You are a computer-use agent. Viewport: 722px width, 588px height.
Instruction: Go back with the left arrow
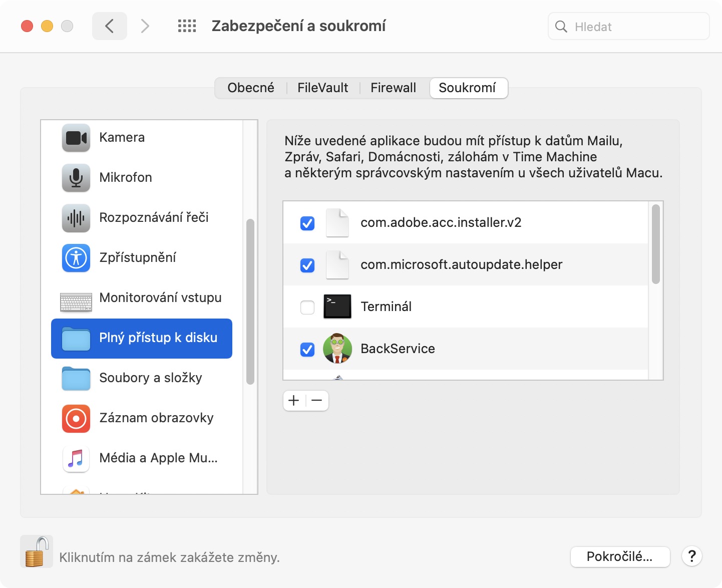(x=110, y=26)
